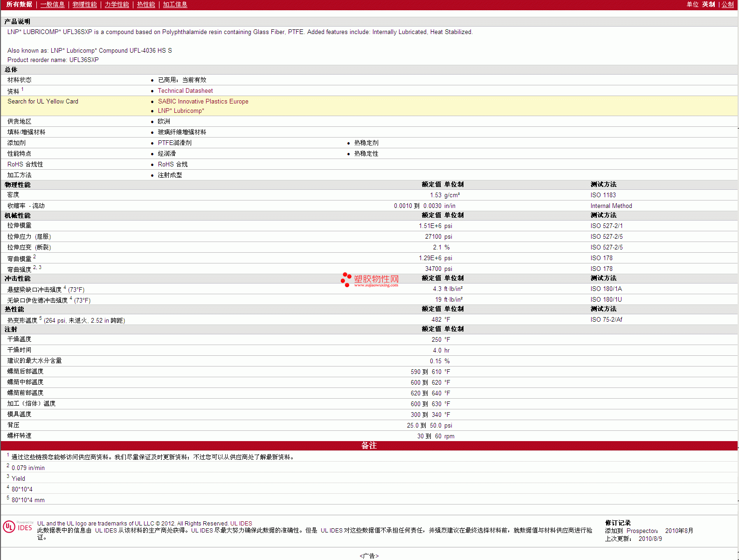Click the 背压 row label
This screenshot has height=560, width=739.
coord(13,425)
